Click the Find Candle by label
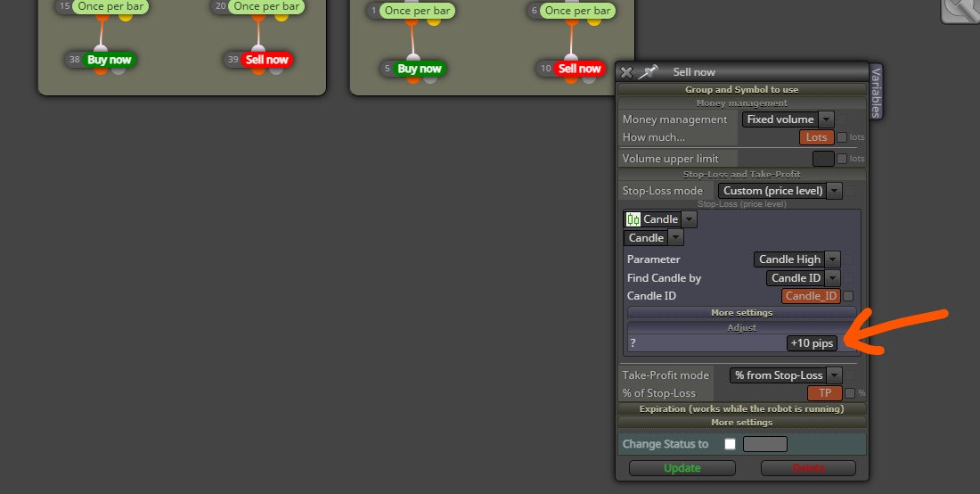The height and width of the screenshot is (494, 980). click(664, 278)
